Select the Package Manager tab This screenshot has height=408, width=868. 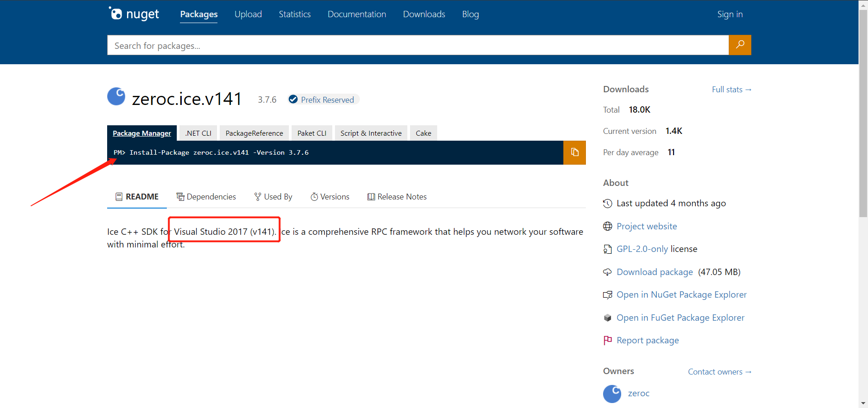pyautogui.click(x=142, y=133)
